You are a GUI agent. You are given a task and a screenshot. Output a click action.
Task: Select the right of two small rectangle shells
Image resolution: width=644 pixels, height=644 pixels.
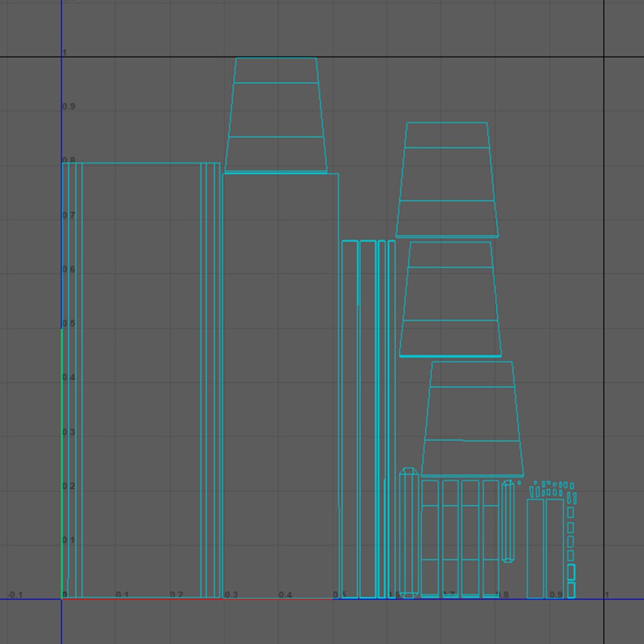[555, 549]
